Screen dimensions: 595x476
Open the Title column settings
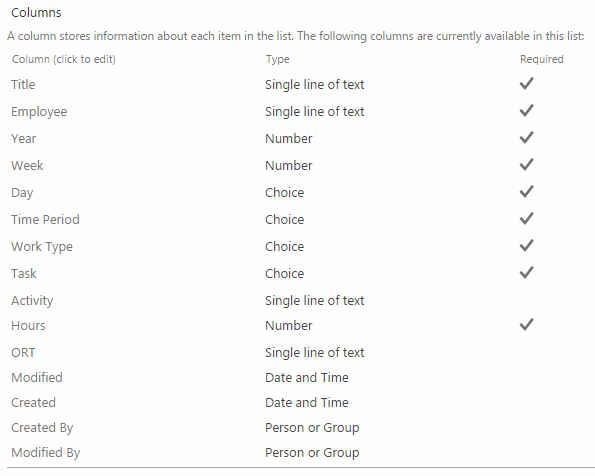pos(23,84)
